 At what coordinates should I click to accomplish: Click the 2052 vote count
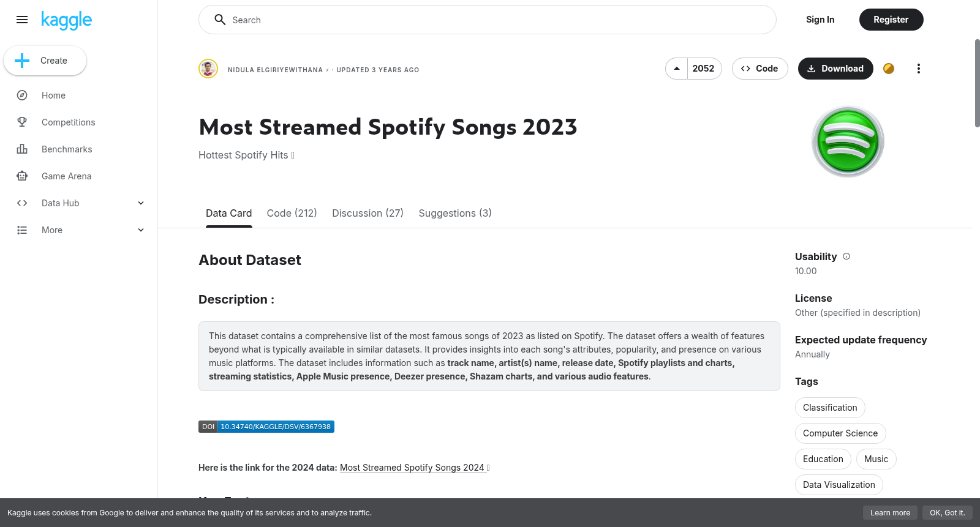(x=704, y=69)
